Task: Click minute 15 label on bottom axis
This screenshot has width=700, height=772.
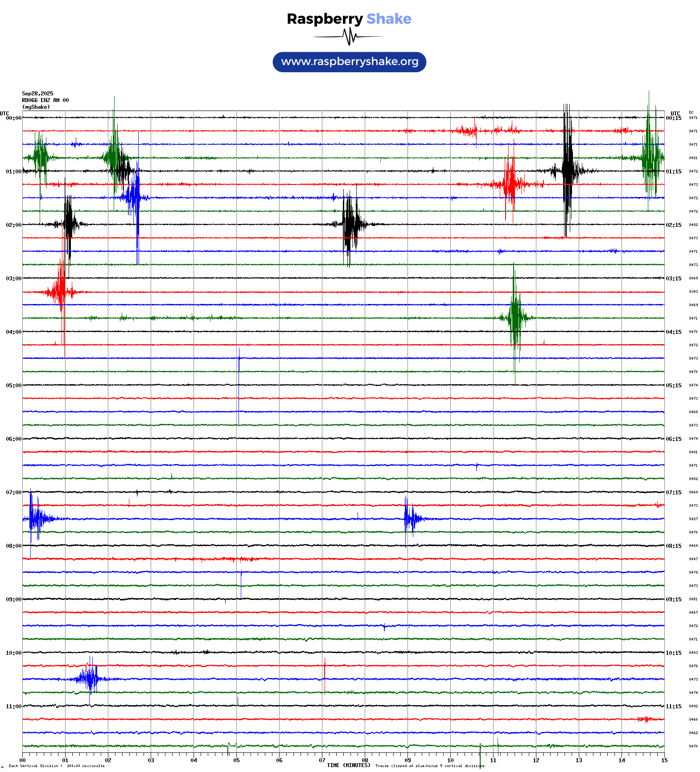Action: (x=664, y=760)
